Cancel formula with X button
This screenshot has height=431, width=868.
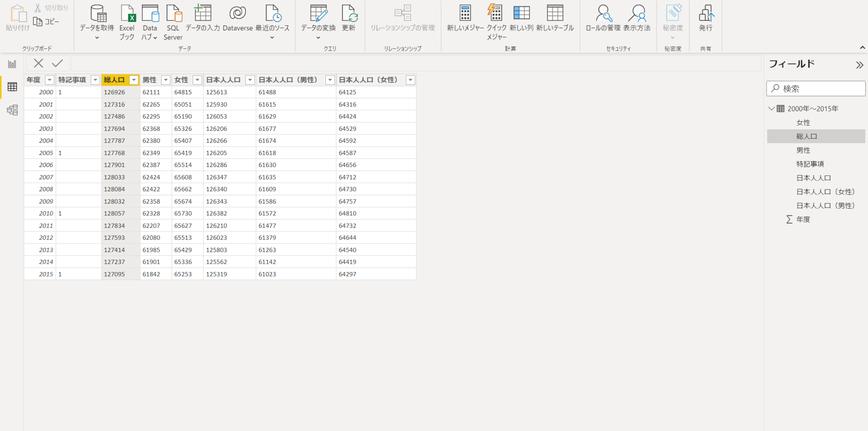coord(39,64)
